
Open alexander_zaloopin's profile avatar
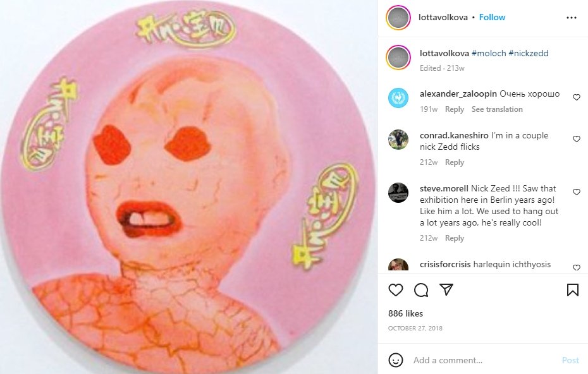398,98
